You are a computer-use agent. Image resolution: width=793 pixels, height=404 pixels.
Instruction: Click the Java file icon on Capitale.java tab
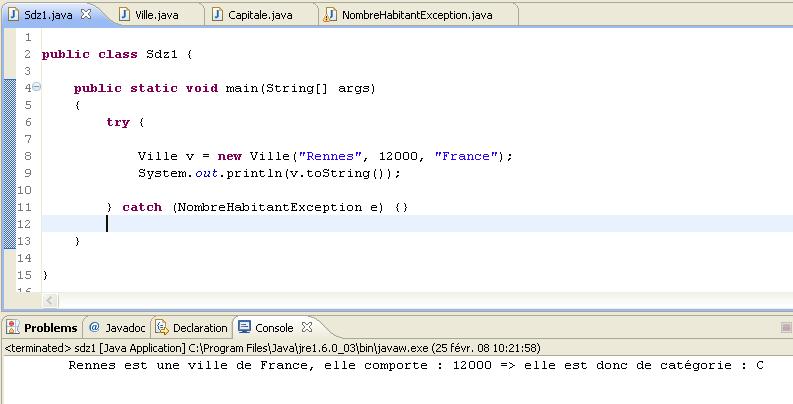tap(217, 15)
